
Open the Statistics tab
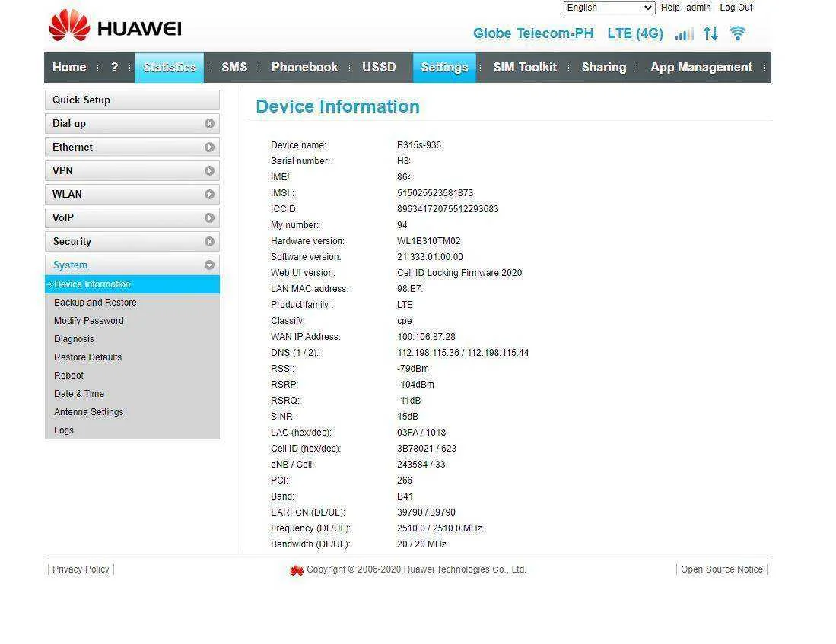point(170,67)
